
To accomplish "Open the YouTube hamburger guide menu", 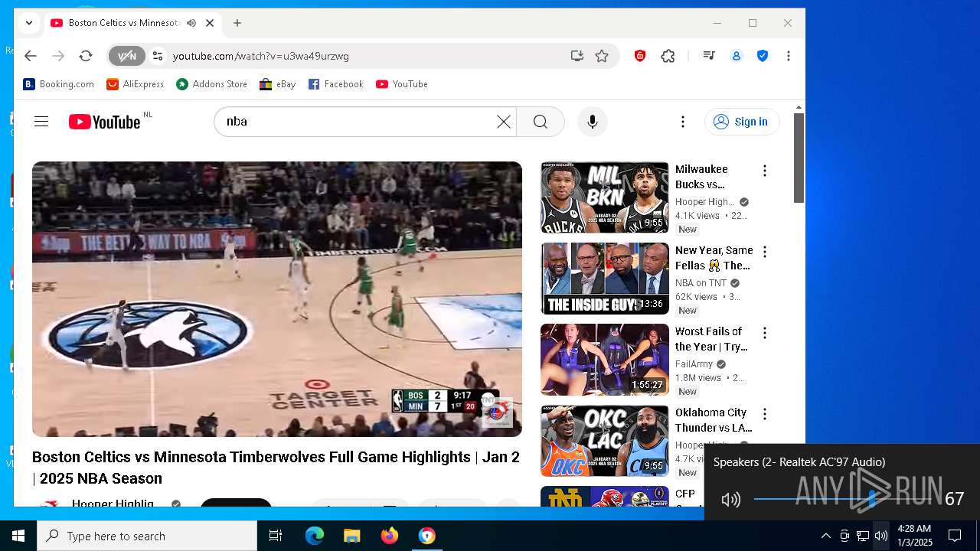I will point(41,122).
